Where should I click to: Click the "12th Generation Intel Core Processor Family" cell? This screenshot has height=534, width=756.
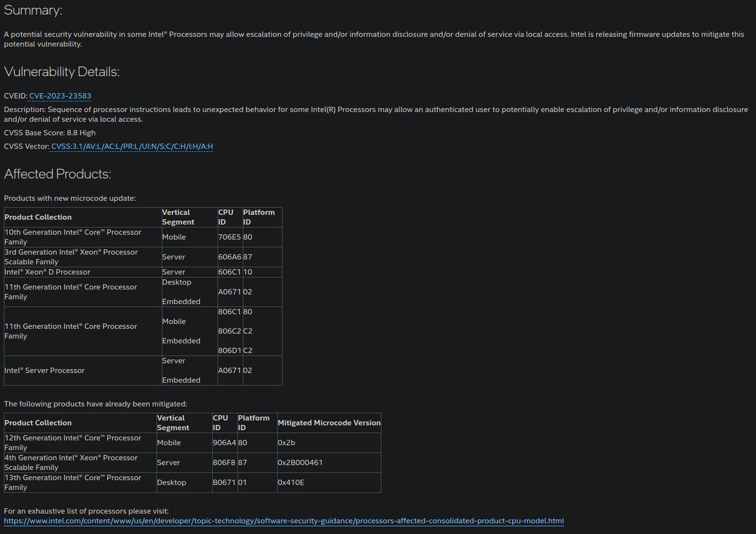click(80, 443)
